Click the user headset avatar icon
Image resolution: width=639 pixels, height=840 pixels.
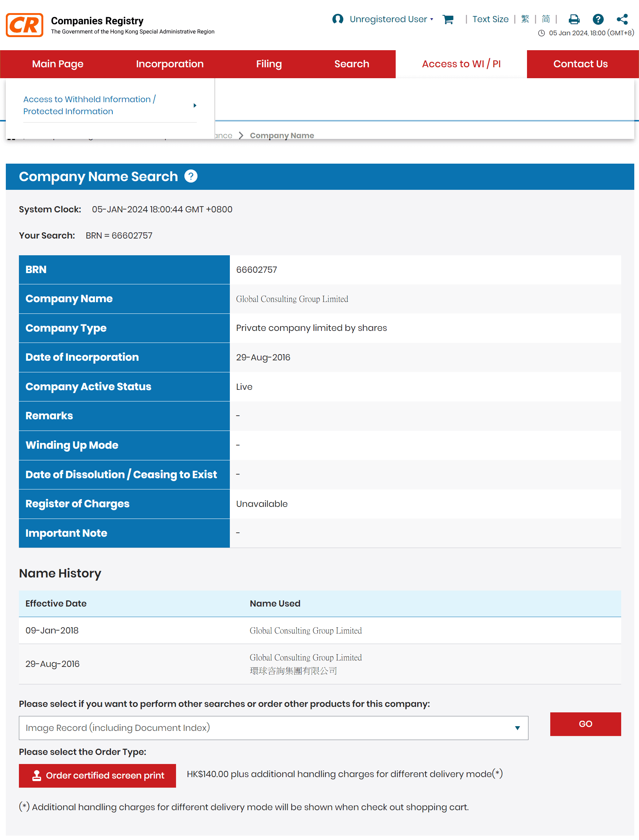click(x=338, y=19)
